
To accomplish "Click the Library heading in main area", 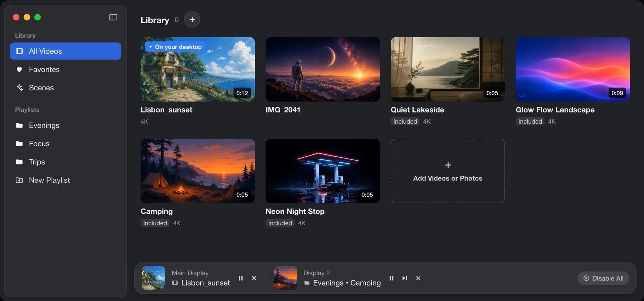I will (x=155, y=20).
